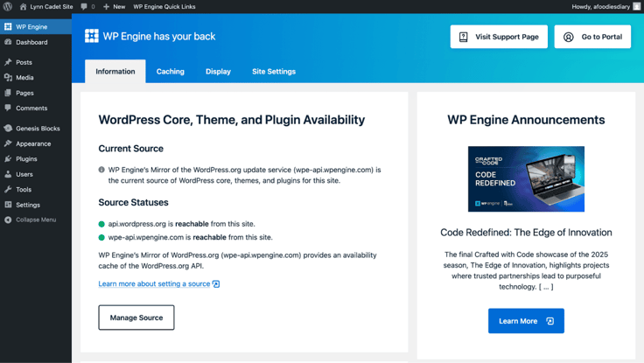Click the Genesis Blocks sidebar icon
Viewport: 644px width, 363px height.
point(8,128)
